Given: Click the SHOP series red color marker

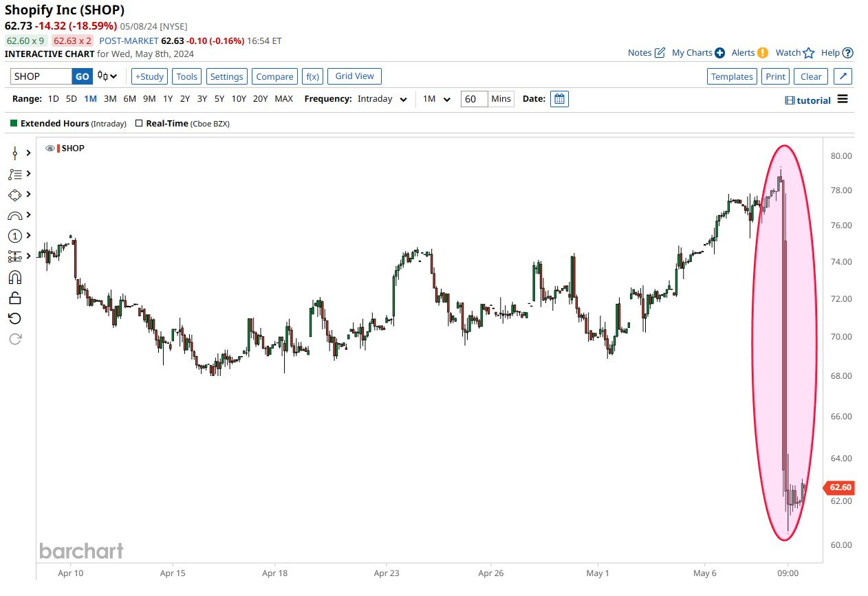Looking at the screenshot, I should [58, 148].
